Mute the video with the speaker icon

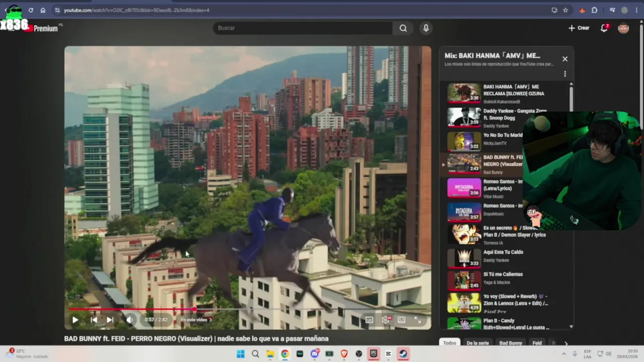[129, 320]
